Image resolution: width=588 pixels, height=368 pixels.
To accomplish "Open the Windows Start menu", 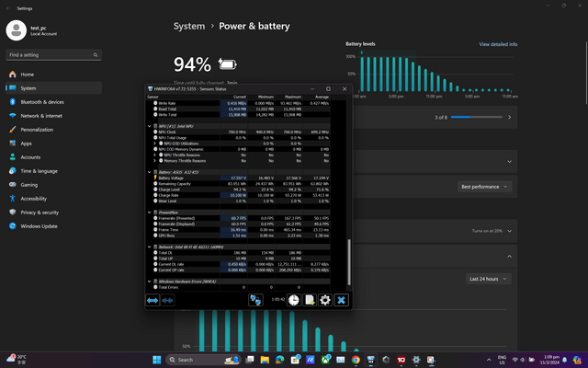I will 157,360.
